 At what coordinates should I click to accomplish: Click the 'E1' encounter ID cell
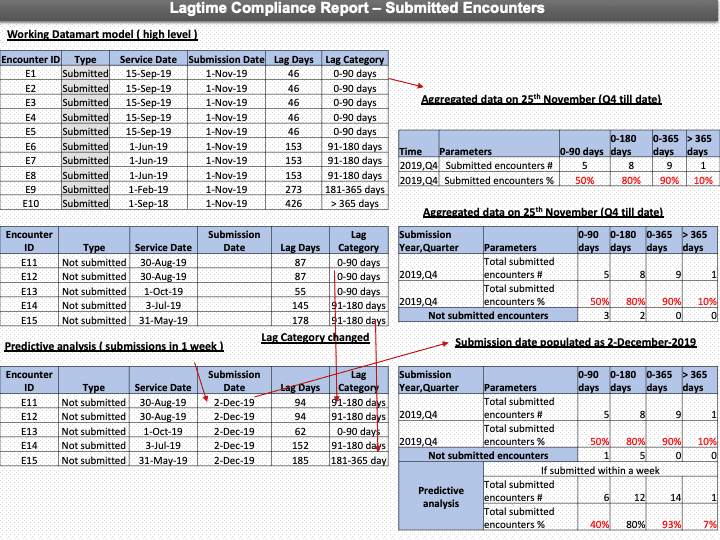click(30, 73)
